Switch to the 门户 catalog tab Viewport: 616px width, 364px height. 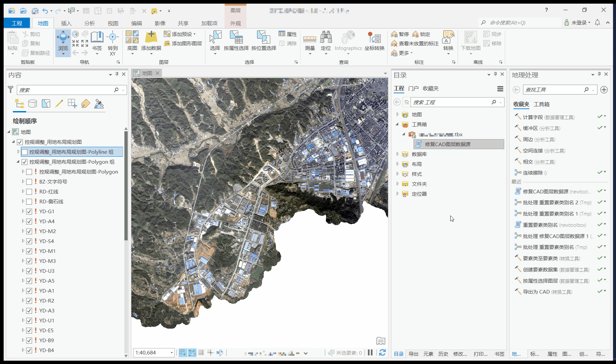413,89
